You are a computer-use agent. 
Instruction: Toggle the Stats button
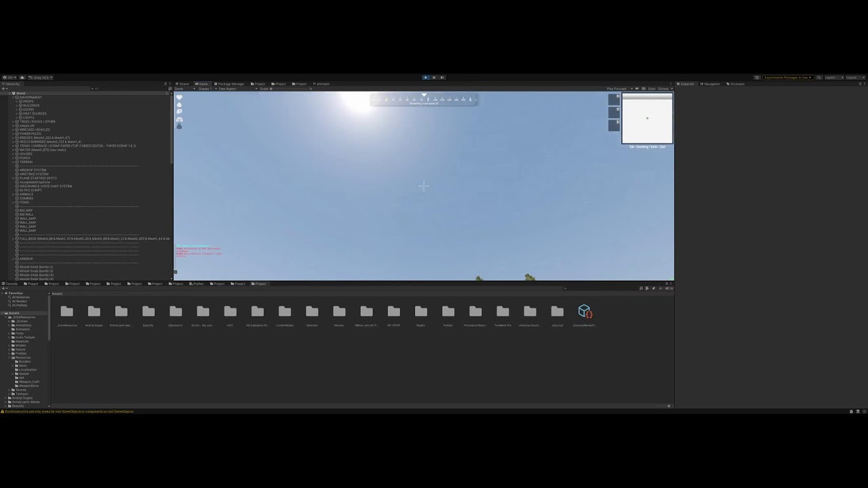coord(652,89)
